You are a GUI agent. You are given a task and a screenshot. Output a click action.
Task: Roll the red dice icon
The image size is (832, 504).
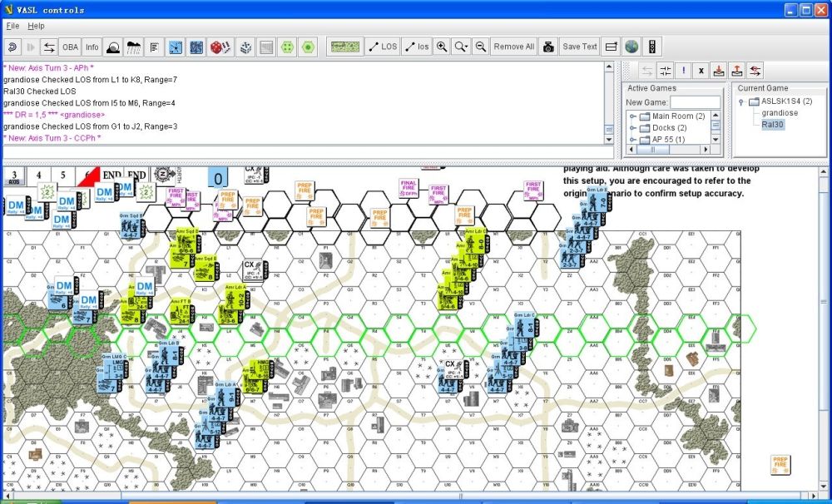(x=220, y=47)
